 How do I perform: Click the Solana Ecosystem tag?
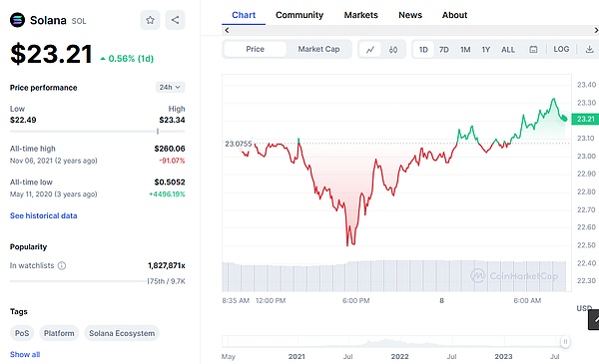[x=122, y=333]
